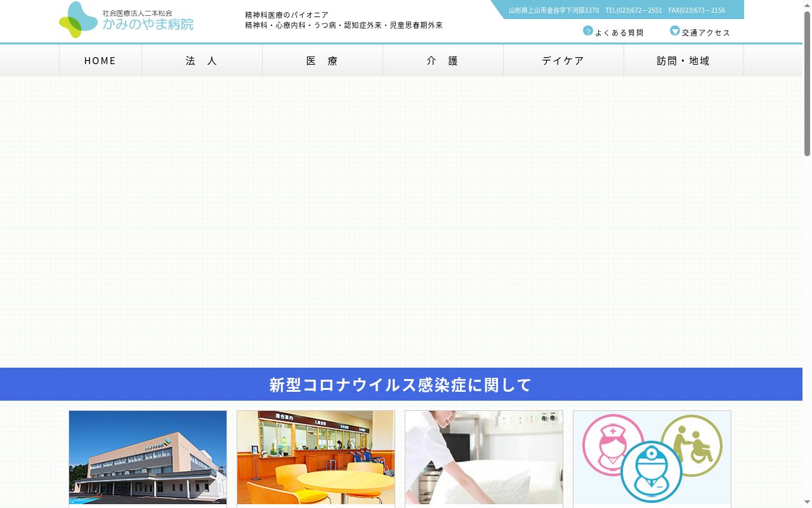Click the fax number FAX(023)673-2156
Screen dimensions: 812x508
[697, 10]
